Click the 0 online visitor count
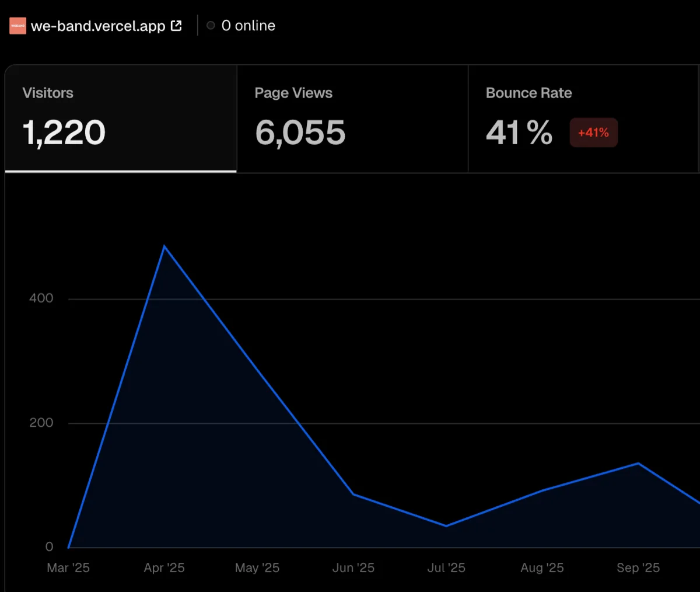This screenshot has width=700, height=592. [248, 26]
